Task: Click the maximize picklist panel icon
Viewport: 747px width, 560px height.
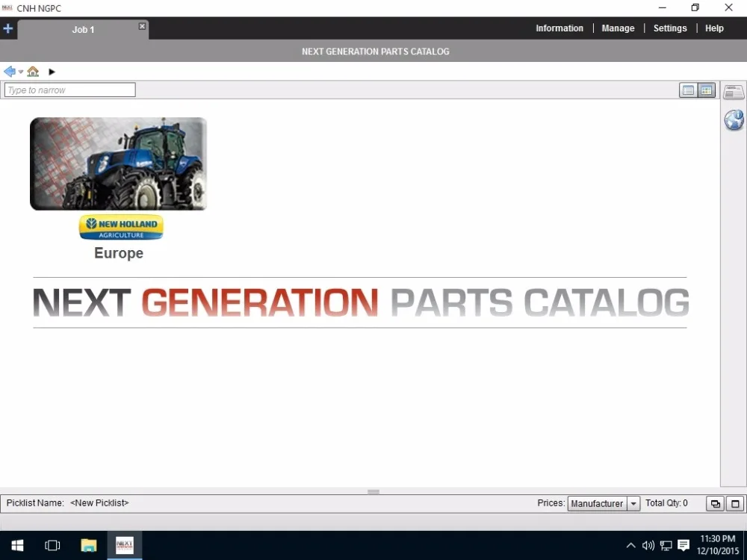Action: 733,503
